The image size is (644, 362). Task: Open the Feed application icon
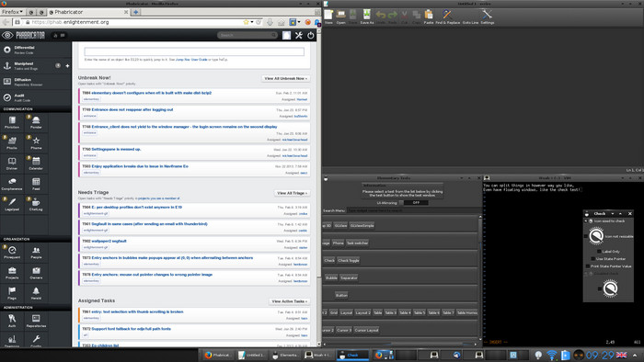coord(36,183)
